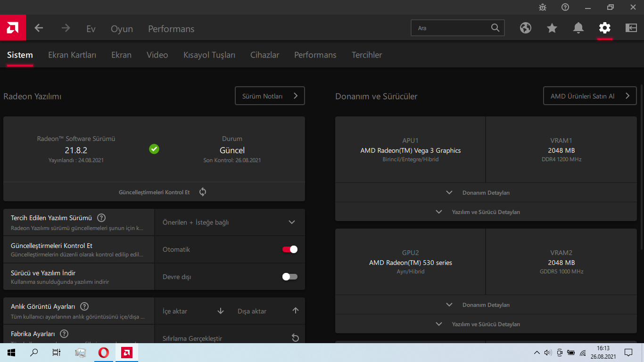Click the bug report icon
Viewport: 644px width, 362px height.
(543, 7)
